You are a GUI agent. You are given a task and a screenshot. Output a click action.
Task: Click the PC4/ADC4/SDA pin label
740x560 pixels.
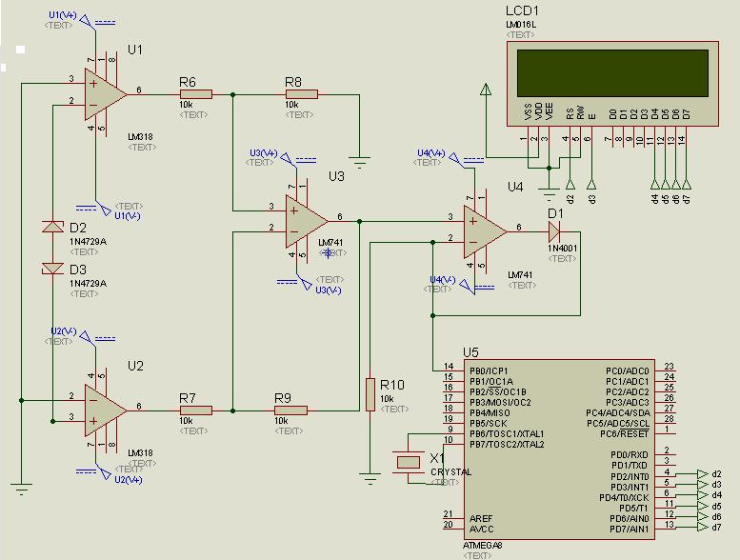(618, 412)
